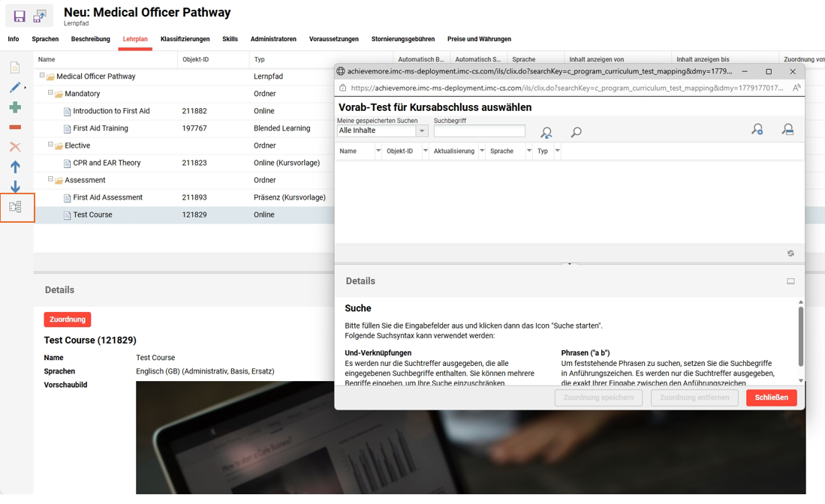The image size is (825, 504).
Task: Switch to the Beschreibung tab
Action: [91, 39]
